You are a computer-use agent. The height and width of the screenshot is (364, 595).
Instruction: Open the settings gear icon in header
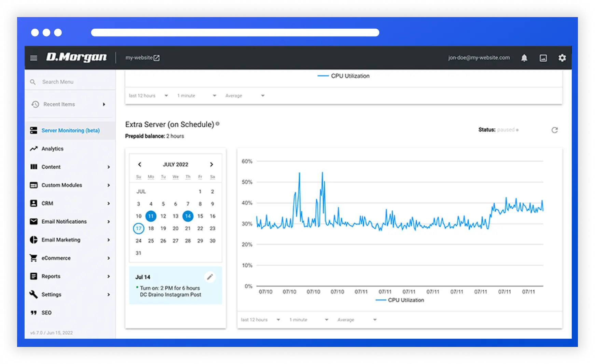pyautogui.click(x=562, y=58)
